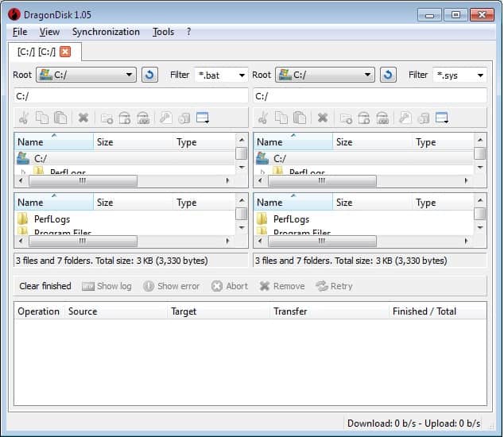The height and width of the screenshot is (437, 504).
Task: Open left pane Root drive dropdown
Action: tap(86, 75)
